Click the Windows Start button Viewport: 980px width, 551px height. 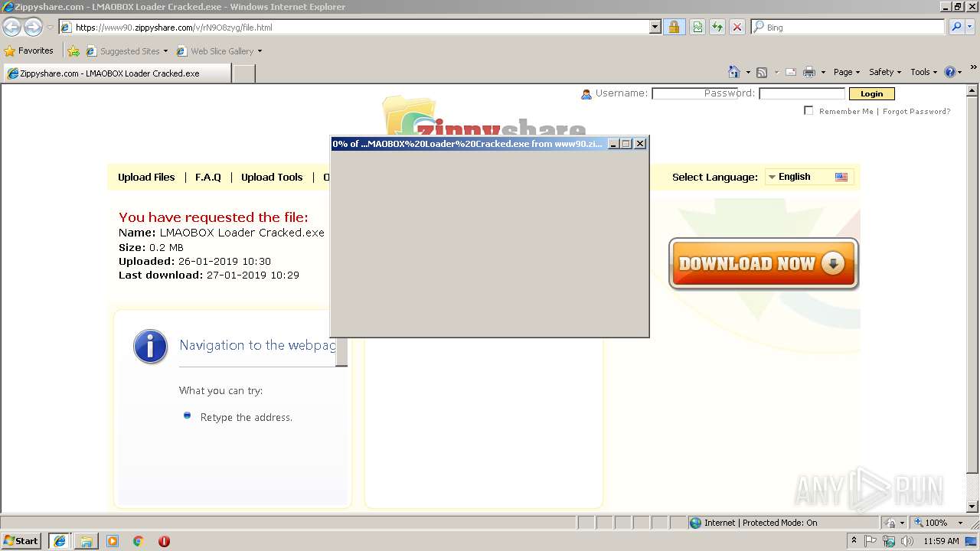point(21,541)
